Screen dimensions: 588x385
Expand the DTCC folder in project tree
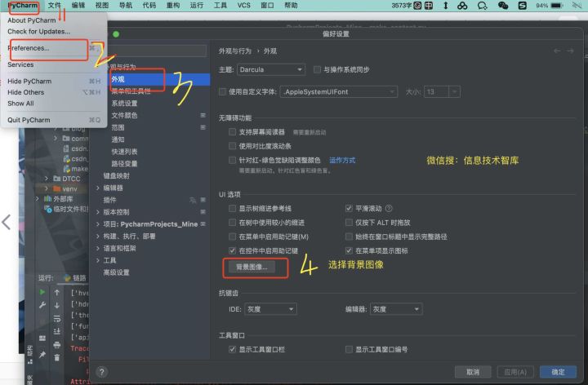click(46, 179)
